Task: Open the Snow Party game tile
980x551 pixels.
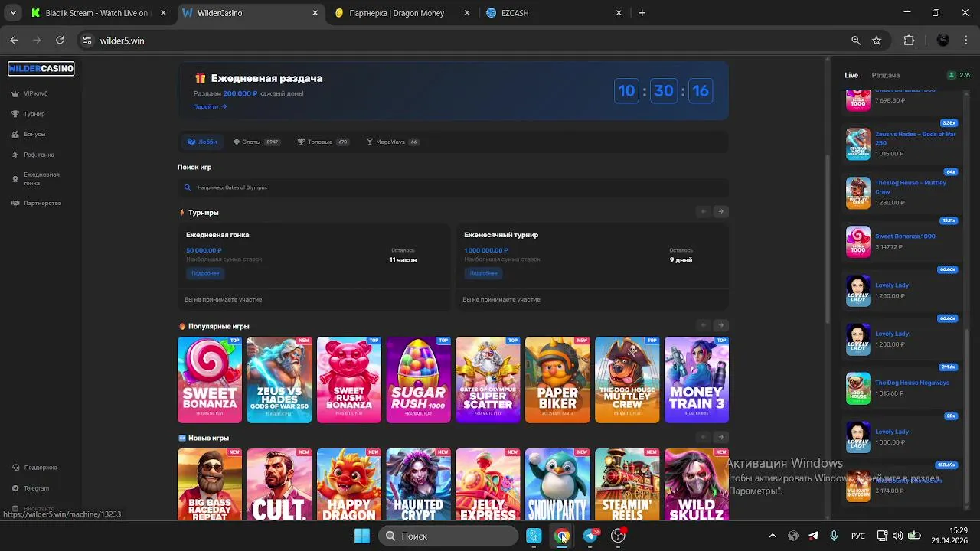Action: pyautogui.click(x=557, y=484)
